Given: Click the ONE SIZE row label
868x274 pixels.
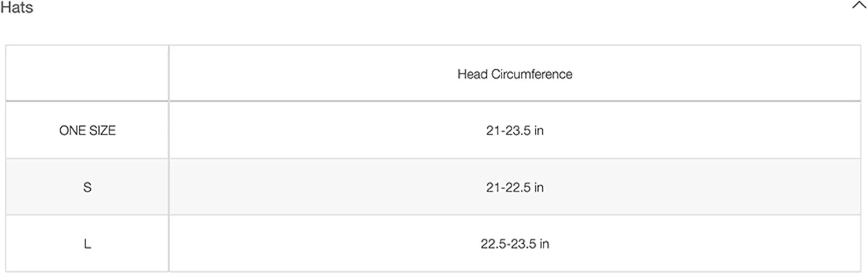Looking at the screenshot, I should point(87,131).
